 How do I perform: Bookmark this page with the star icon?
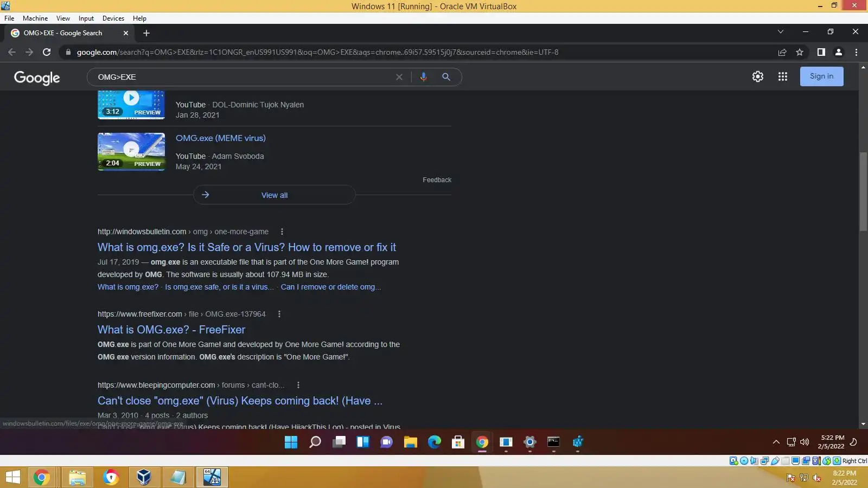tap(799, 52)
